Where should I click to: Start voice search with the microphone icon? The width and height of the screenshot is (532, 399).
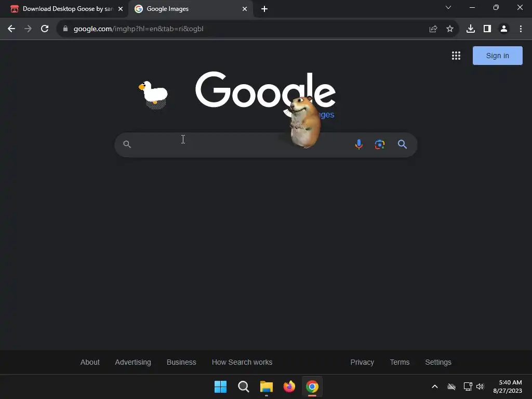pos(359,144)
